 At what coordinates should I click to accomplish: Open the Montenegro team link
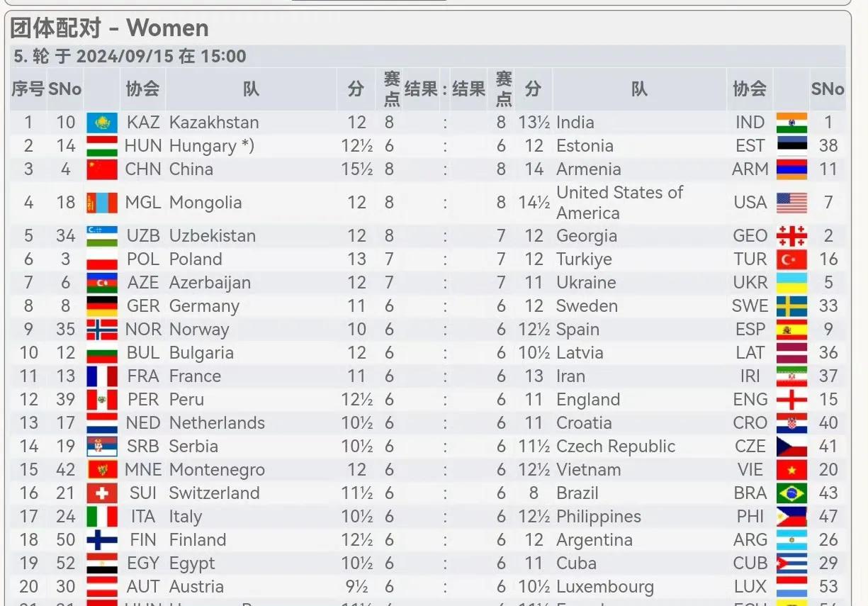point(217,470)
